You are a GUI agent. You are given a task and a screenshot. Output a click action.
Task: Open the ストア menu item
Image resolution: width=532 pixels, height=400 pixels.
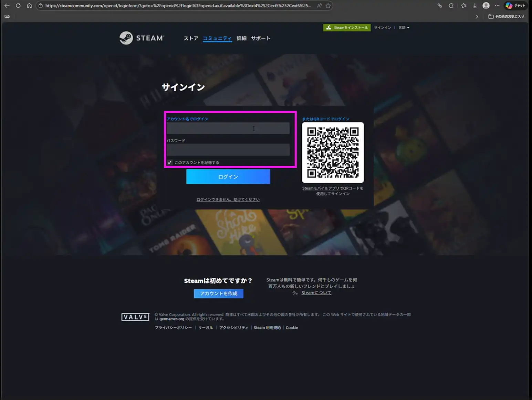tap(191, 38)
